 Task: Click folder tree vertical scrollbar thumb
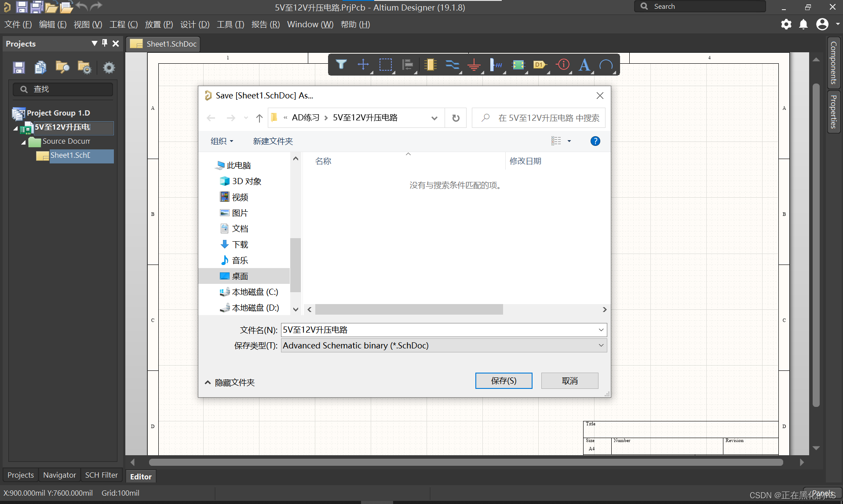(x=296, y=265)
